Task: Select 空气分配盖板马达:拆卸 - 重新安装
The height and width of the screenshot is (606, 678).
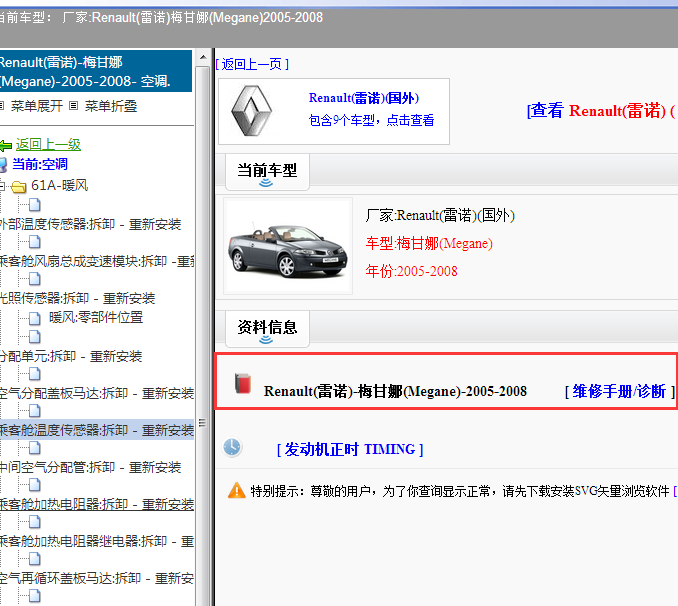Action: coord(97,393)
